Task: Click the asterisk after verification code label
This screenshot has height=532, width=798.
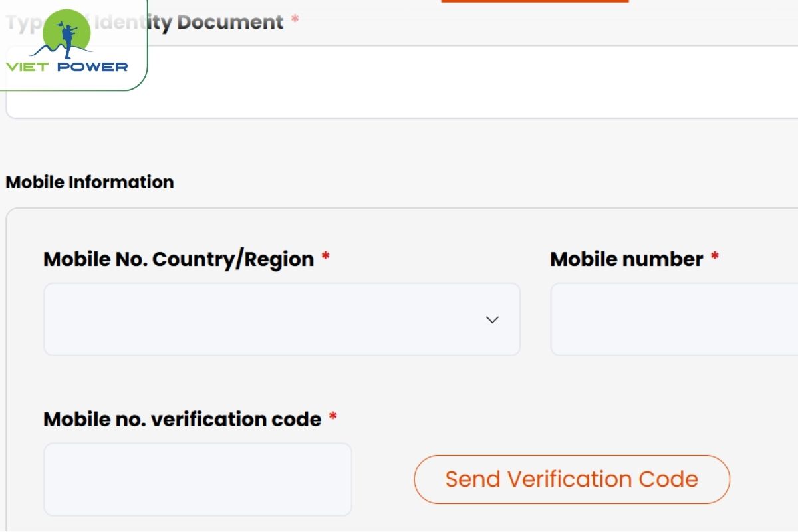Action: (333, 418)
